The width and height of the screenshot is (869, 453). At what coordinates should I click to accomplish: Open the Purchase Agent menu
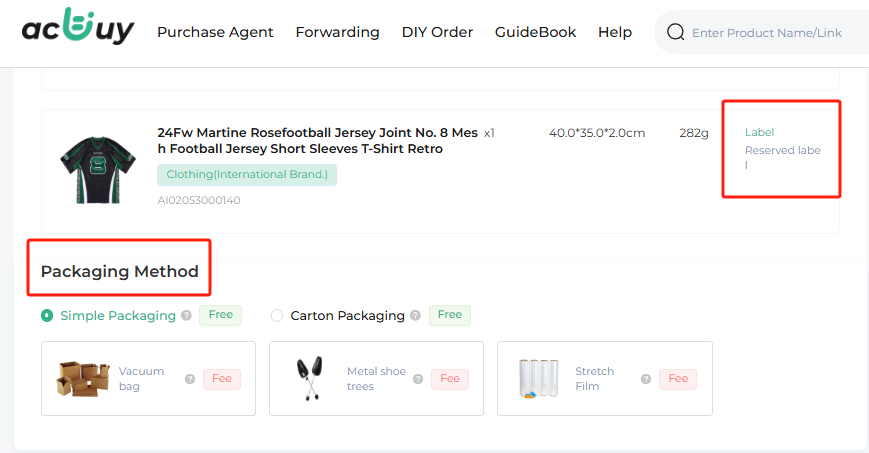point(215,32)
